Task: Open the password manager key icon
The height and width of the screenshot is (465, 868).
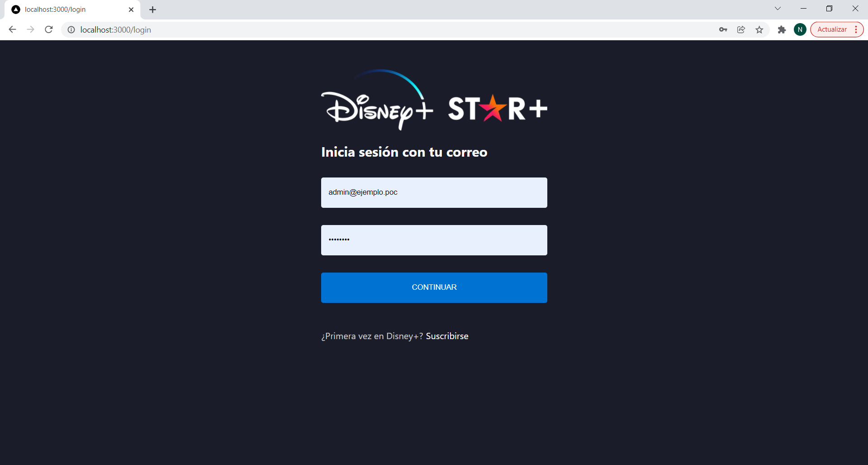Action: (x=723, y=29)
